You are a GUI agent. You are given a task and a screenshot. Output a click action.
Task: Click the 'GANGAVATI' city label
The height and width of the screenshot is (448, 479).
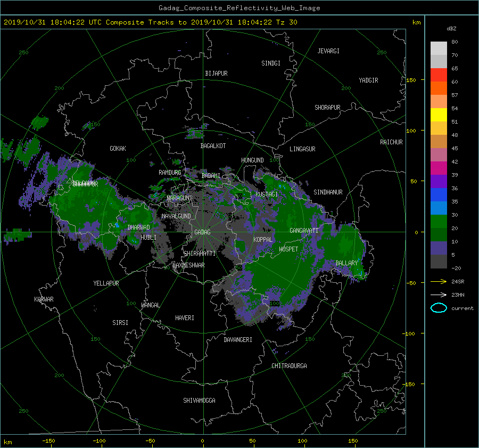coord(304,231)
